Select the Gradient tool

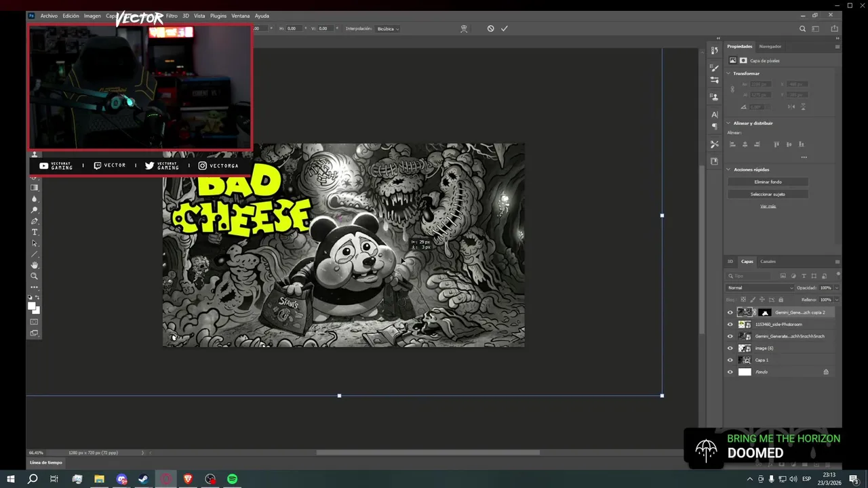coord(35,188)
